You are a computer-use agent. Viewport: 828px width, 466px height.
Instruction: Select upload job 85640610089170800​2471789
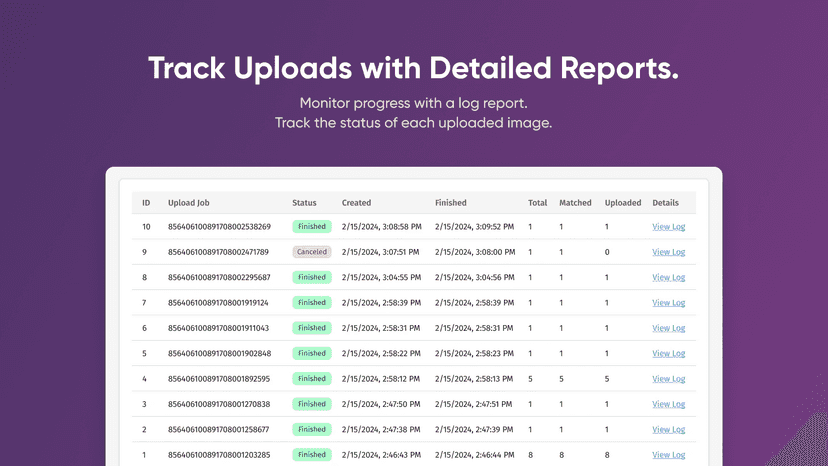pos(218,252)
